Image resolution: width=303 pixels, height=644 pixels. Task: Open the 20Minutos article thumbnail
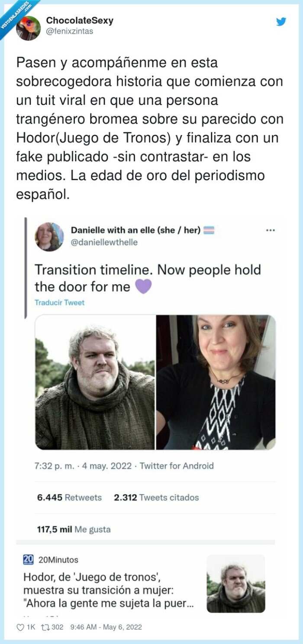pyautogui.click(x=236, y=584)
